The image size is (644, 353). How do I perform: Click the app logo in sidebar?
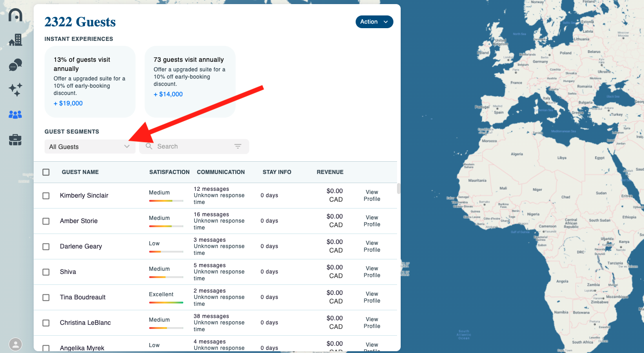tap(15, 15)
